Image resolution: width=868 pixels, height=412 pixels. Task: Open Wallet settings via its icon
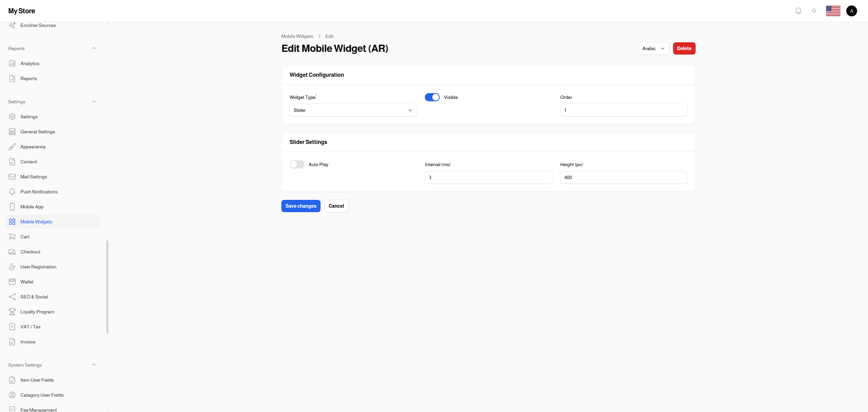(12, 282)
